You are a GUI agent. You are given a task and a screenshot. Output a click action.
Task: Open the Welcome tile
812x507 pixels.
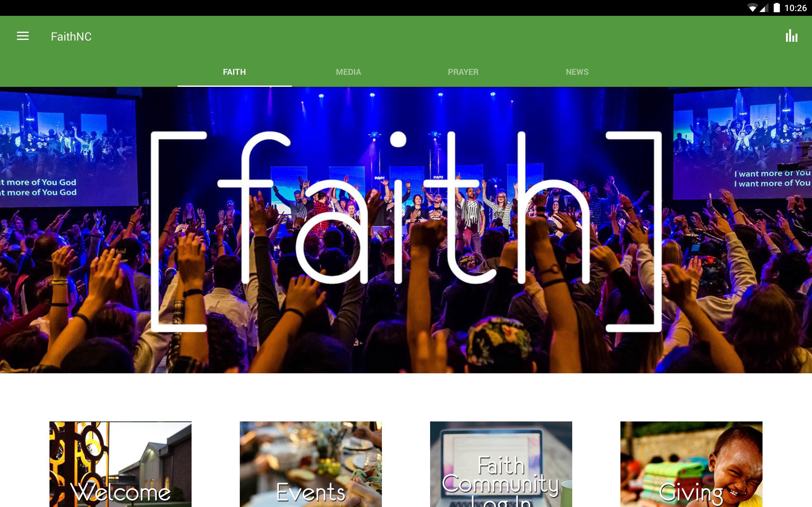click(x=121, y=464)
